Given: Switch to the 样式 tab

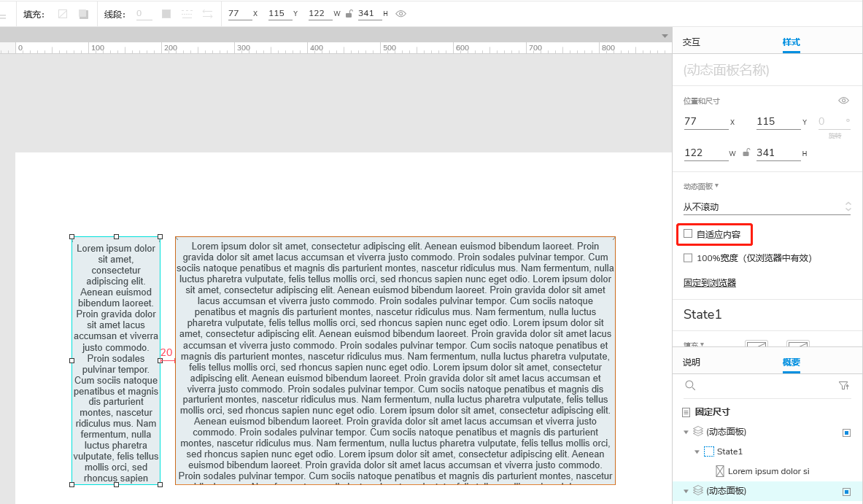Looking at the screenshot, I should 791,42.
